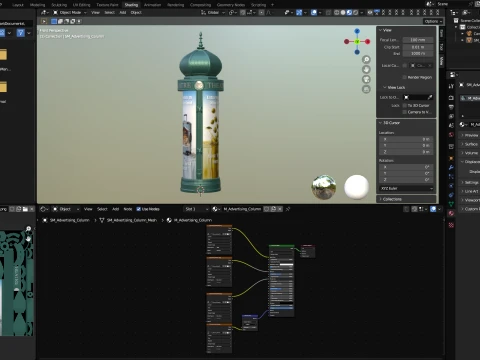
Task: Open the XYZ Euler rotation mode dropdown
Action: click(x=406, y=188)
